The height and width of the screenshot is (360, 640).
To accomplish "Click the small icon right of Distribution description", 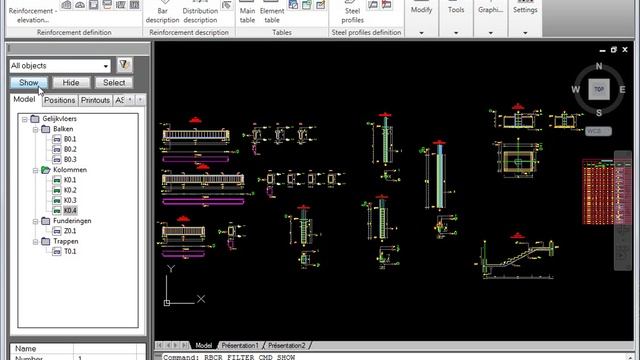I will 227,4.
